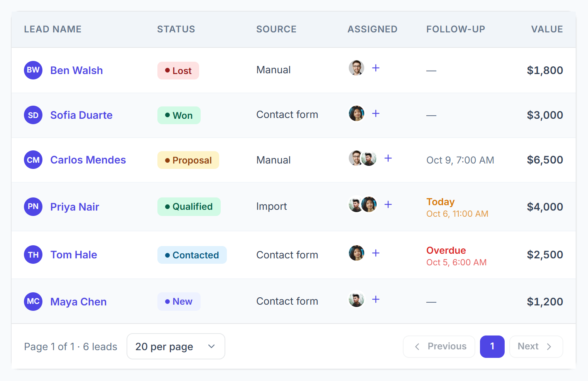This screenshot has height=381, width=588.
Task: Open the Maya Chen lead
Action: point(79,302)
